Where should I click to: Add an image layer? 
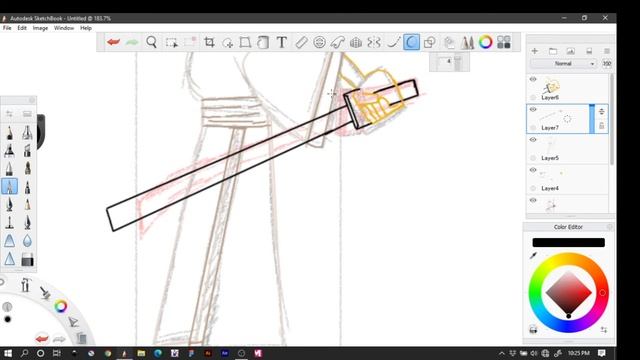pyautogui.click(x=570, y=51)
